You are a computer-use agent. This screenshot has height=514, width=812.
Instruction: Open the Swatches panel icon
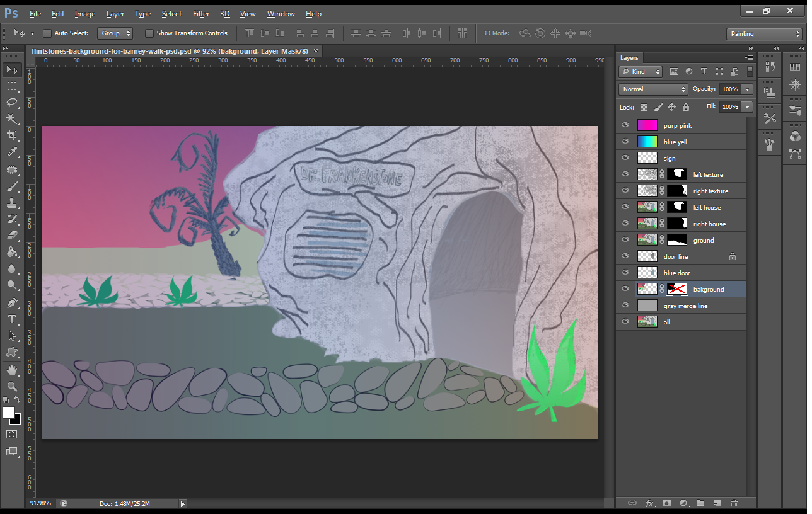click(x=795, y=67)
